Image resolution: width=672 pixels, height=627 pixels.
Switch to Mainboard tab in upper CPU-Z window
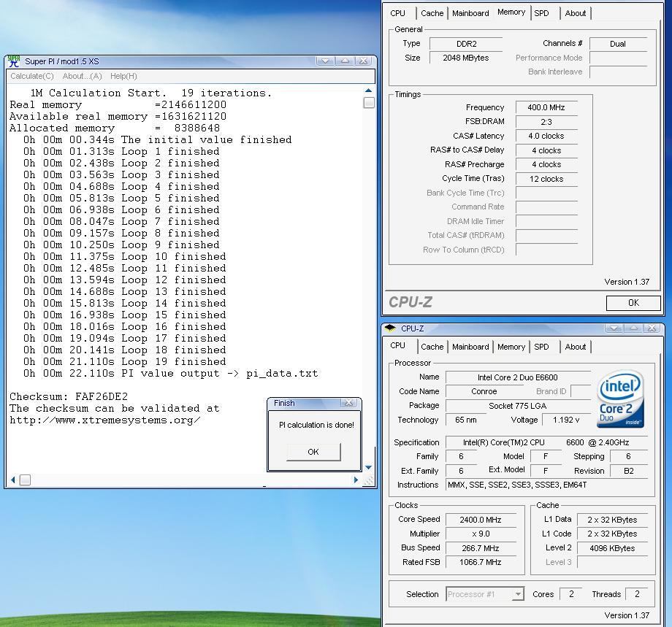point(470,13)
